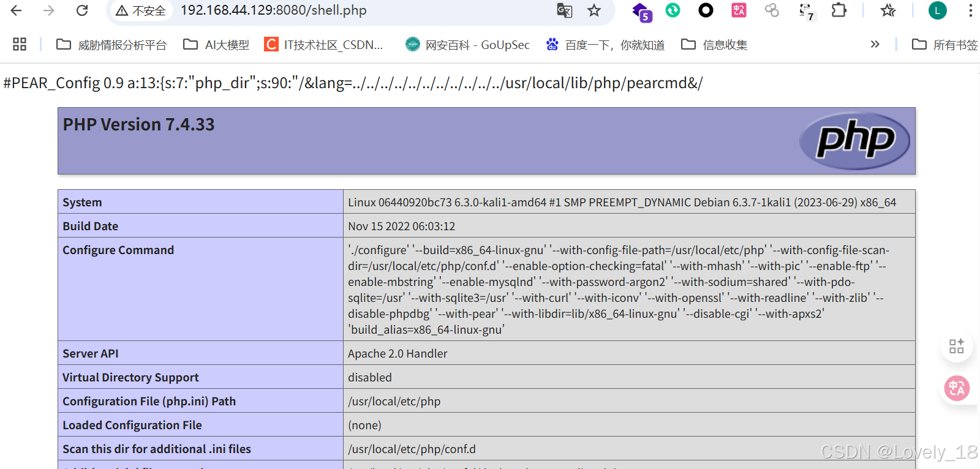Open the black ring extension icon
Viewport: 980px width, 469px height.
[x=706, y=10]
